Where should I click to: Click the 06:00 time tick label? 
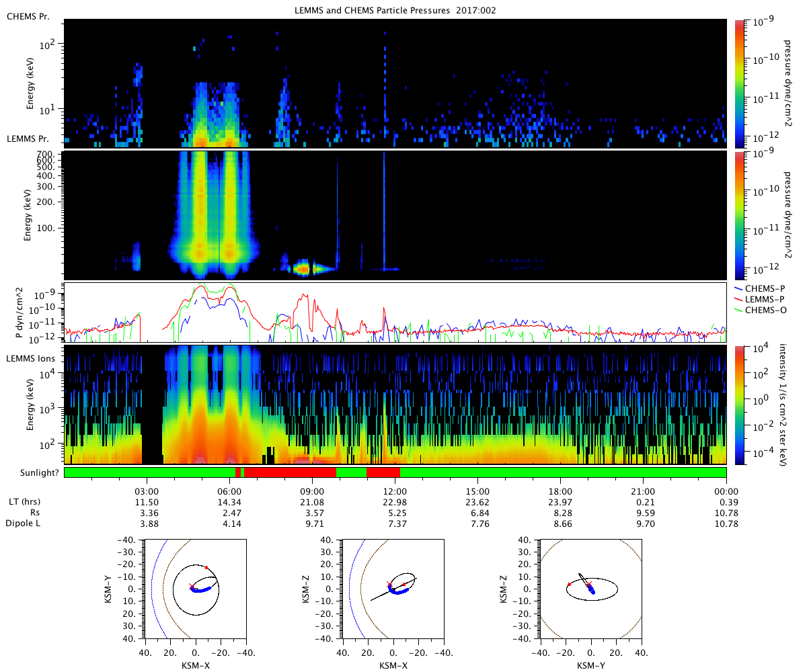coord(230,491)
